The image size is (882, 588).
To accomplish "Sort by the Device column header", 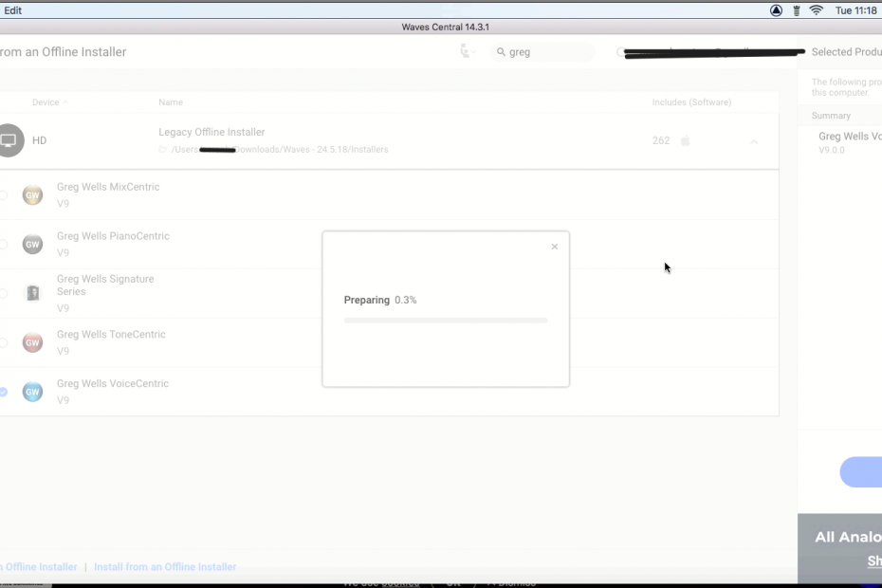I will click(49, 101).
